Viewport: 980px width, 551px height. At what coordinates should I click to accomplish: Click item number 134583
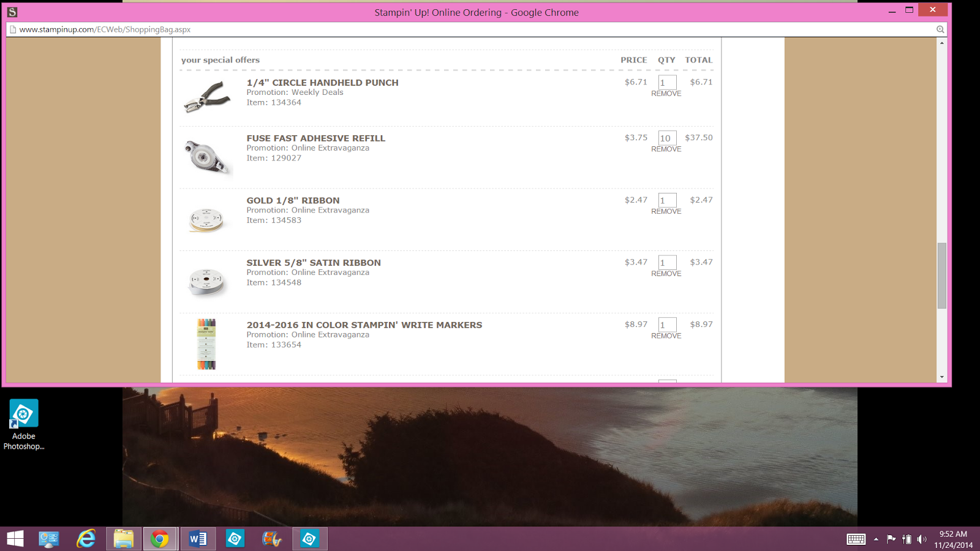pos(285,220)
